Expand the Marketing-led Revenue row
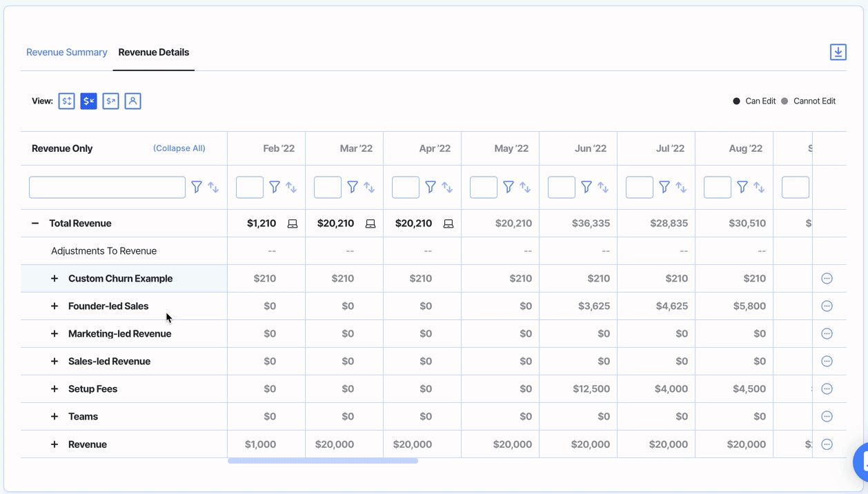The image size is (868, 494). click(55, 334)
